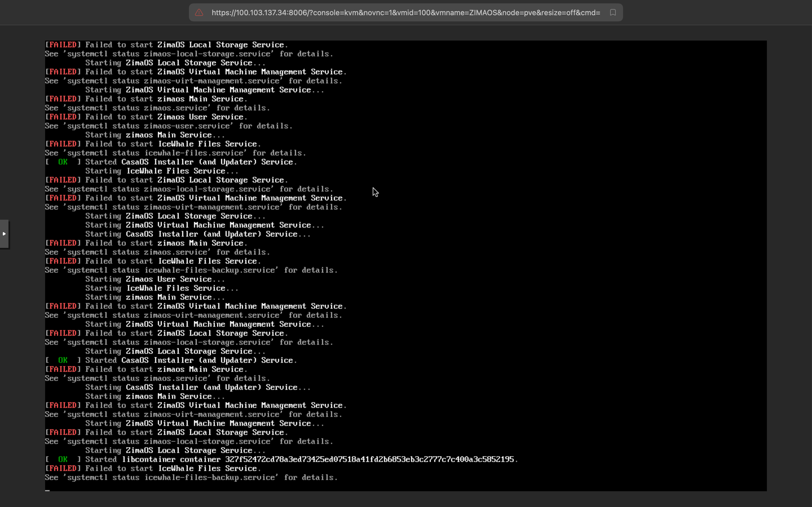Click the red not-secure warning icon
This screenshot has width=812, height=507.
(x=199, y=13)
